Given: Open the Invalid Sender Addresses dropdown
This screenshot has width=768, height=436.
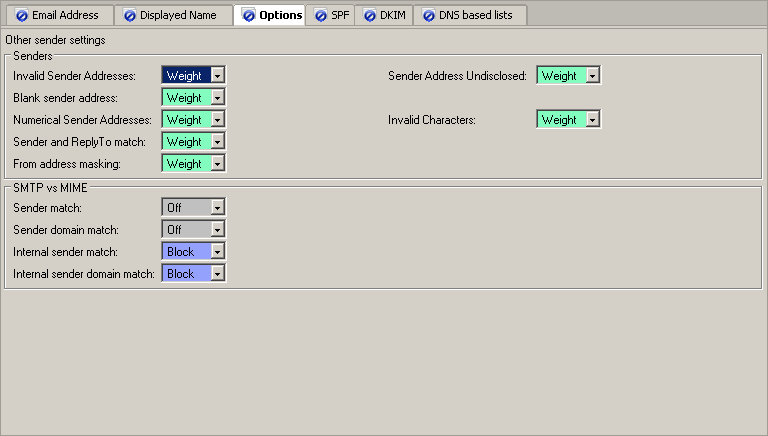Looking at the screenshot, I should click(217, 76).
